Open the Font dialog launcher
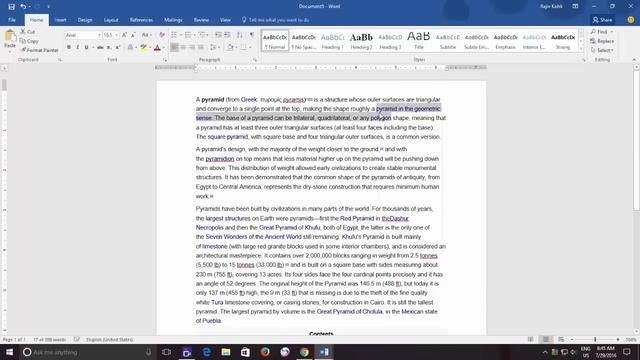 click(x=165, y=60)
